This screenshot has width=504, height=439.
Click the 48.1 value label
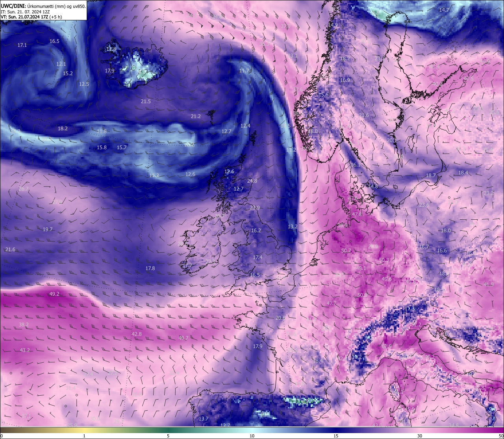point(361,268)
